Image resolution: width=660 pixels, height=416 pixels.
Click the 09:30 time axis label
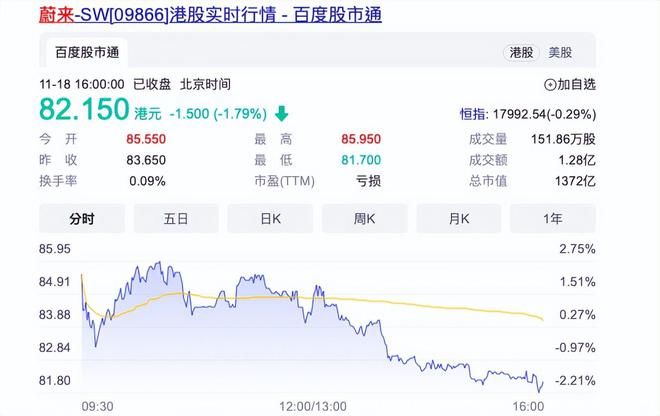coord(97,407)
